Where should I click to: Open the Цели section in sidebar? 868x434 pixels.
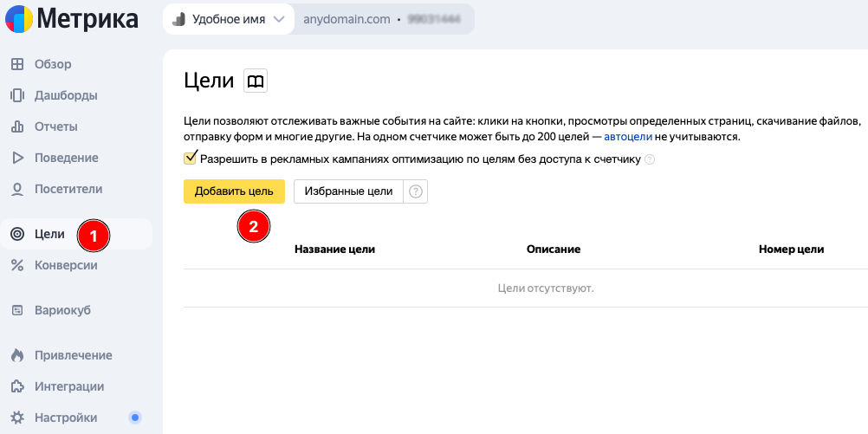click(49, 234)
